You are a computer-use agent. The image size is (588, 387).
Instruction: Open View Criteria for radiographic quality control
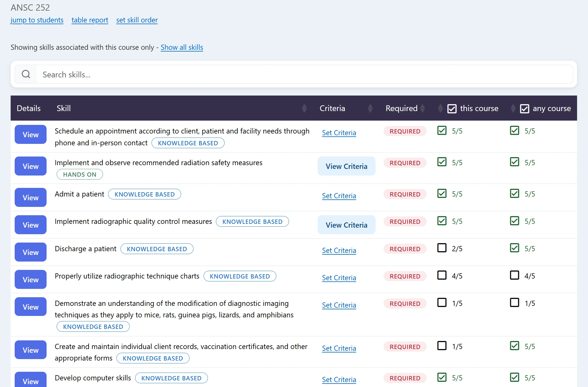[x=346, y=225]
